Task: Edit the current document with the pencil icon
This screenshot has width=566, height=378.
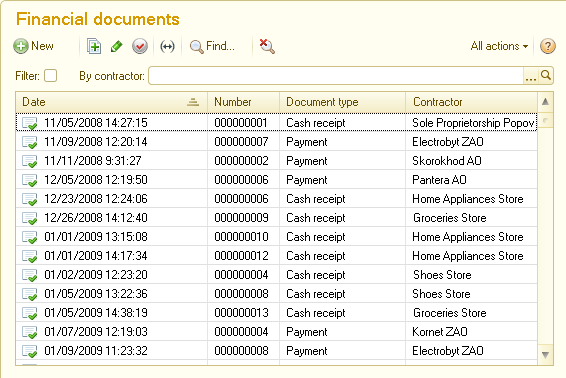Action: click(x=117, y=46)
